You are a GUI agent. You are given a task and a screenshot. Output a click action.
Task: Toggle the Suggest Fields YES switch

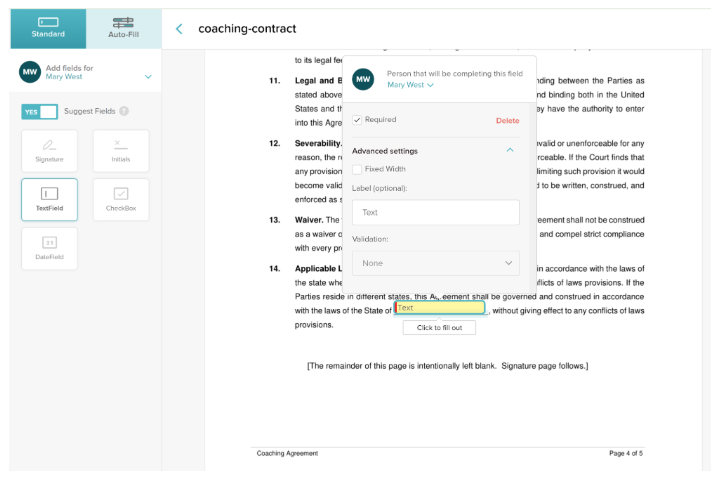(39, 111)
